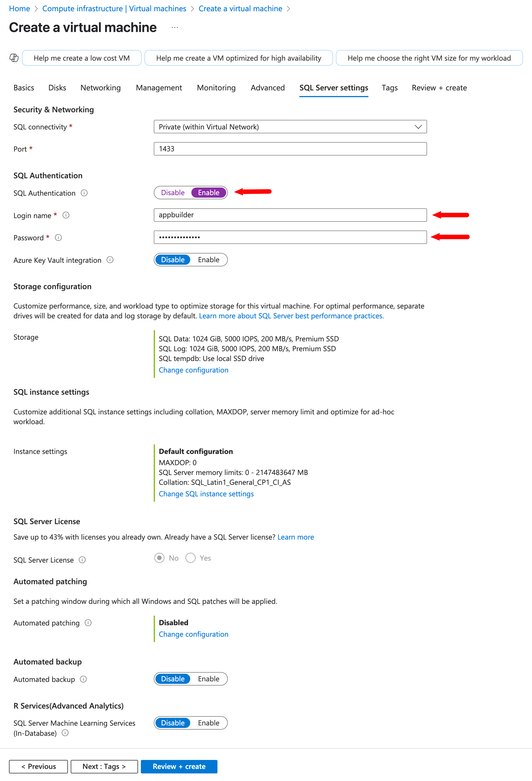Screen dimensions: 532x781
Task: Click Azure Key Vault integration info icon
Action: [x=110, y=260]
